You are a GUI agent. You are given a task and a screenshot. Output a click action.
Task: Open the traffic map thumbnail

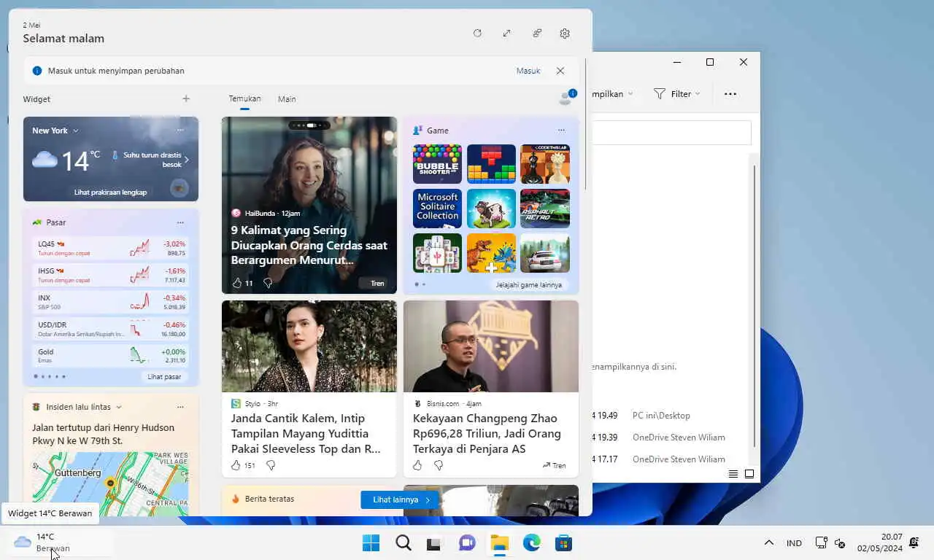(110, 484)
